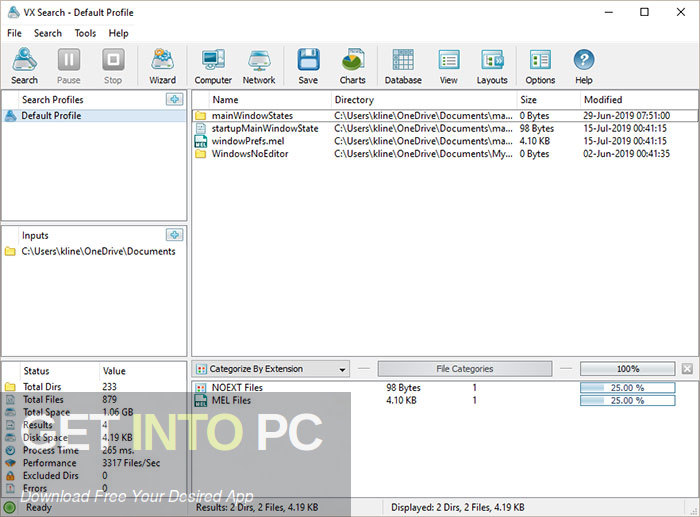Click the NOEXT Files category icon
Viewport: 700px width, 517px height.
[201, 388]
